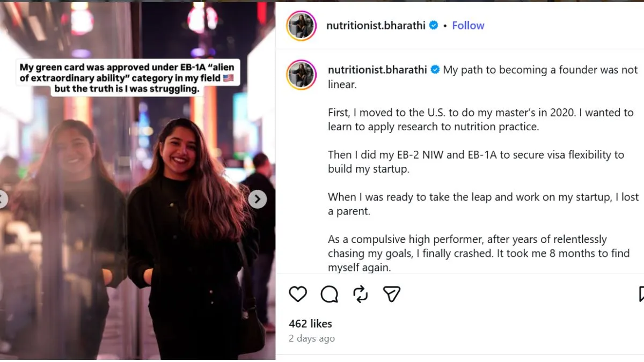View the 462 likes list
Image resolution: width=644 pixels, height=362 pixels.
[310, 323]
